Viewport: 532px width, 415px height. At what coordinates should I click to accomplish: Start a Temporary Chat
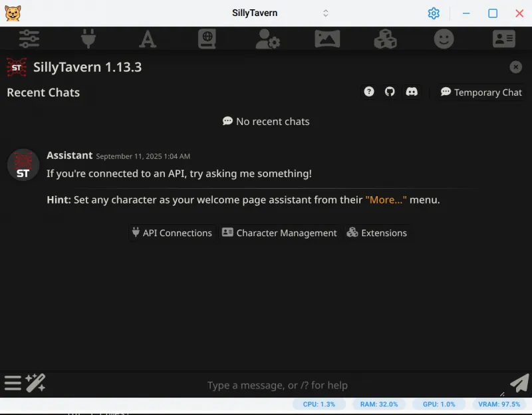(481, 92)
